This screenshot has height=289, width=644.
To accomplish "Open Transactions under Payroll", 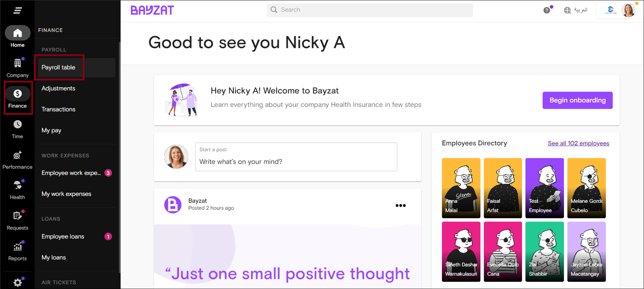I will (x=58, y=109).
